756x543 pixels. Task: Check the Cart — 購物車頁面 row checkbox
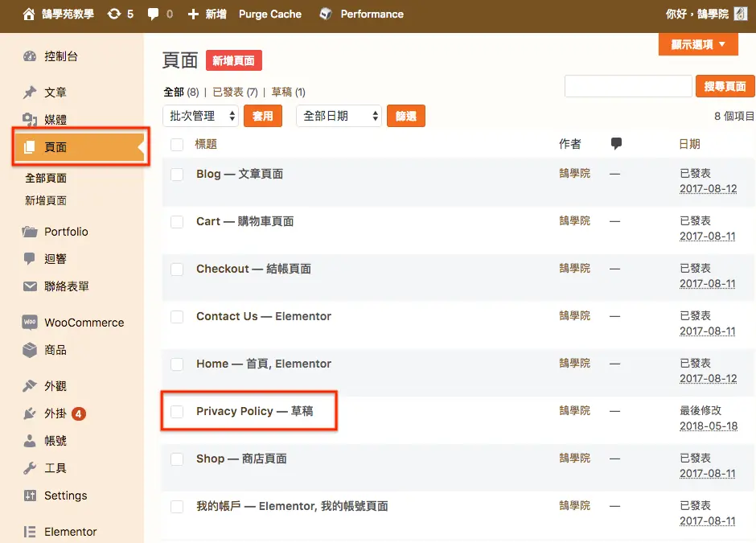click(x=177, y=222)
